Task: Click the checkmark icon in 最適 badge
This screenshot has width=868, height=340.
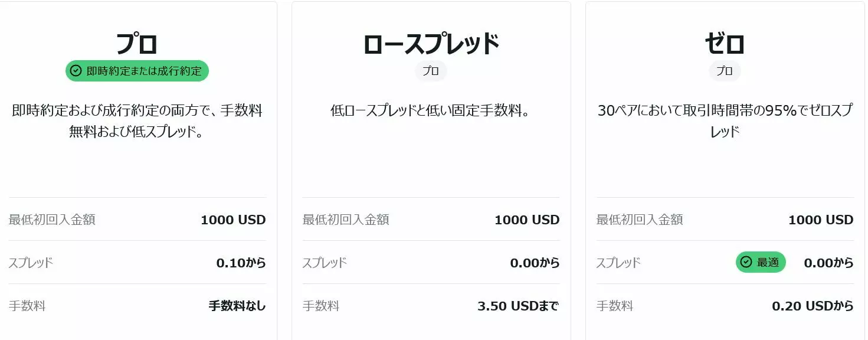Action: (746, 263)
